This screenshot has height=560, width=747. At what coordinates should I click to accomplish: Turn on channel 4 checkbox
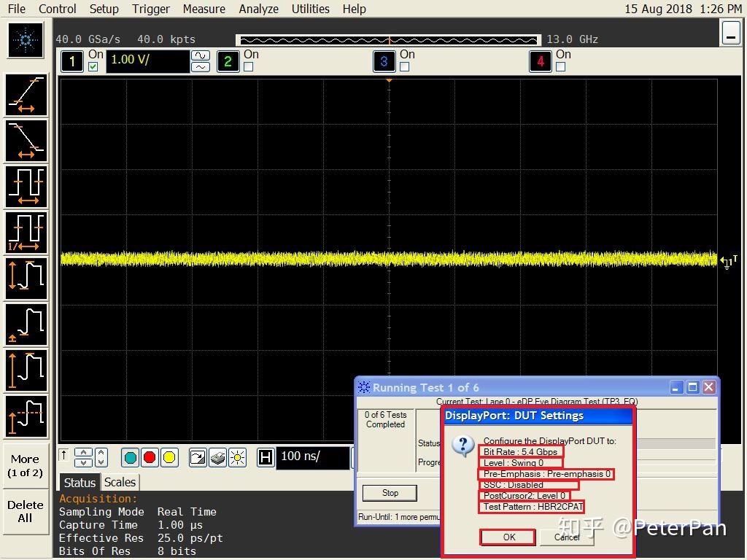[x=560, y=67]
